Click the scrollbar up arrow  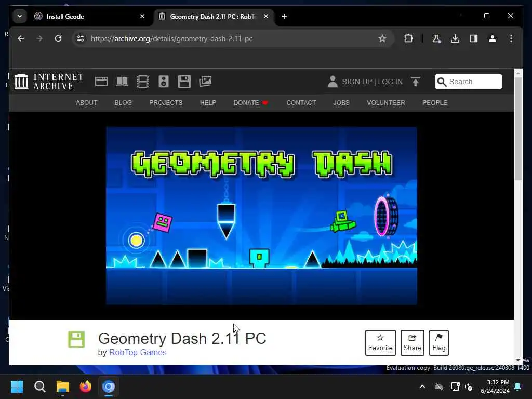(518, 73)
